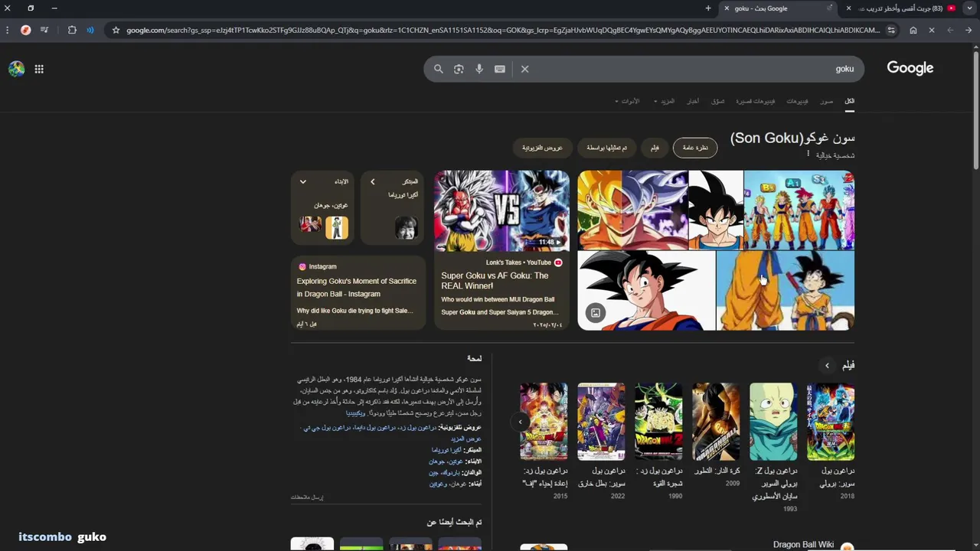Open the on-screen keyboard icon in search box

point(500,69)
